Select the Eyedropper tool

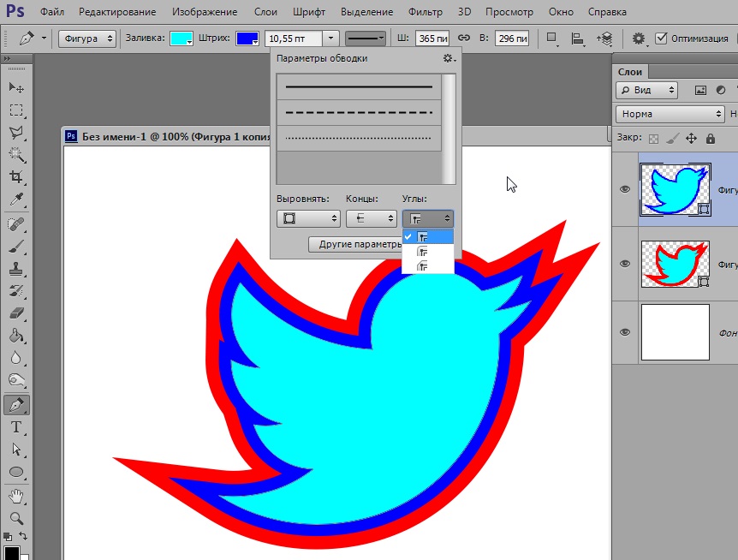click(x=16, y=200)
